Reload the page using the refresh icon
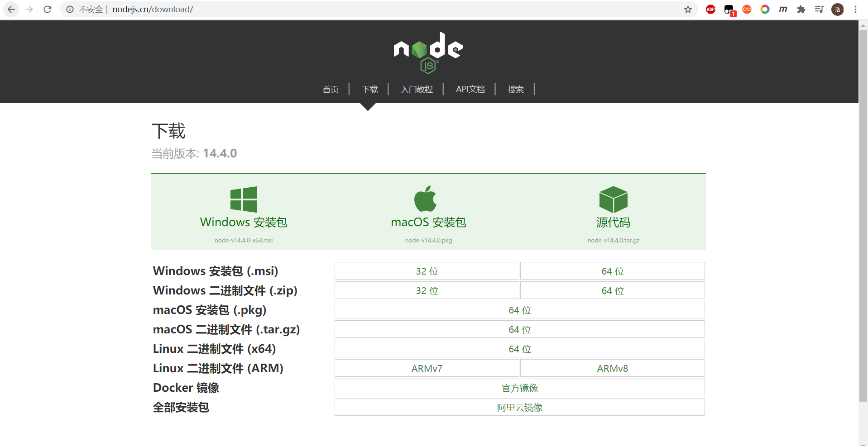Screen dimensions: 868x446 (48, 9)
